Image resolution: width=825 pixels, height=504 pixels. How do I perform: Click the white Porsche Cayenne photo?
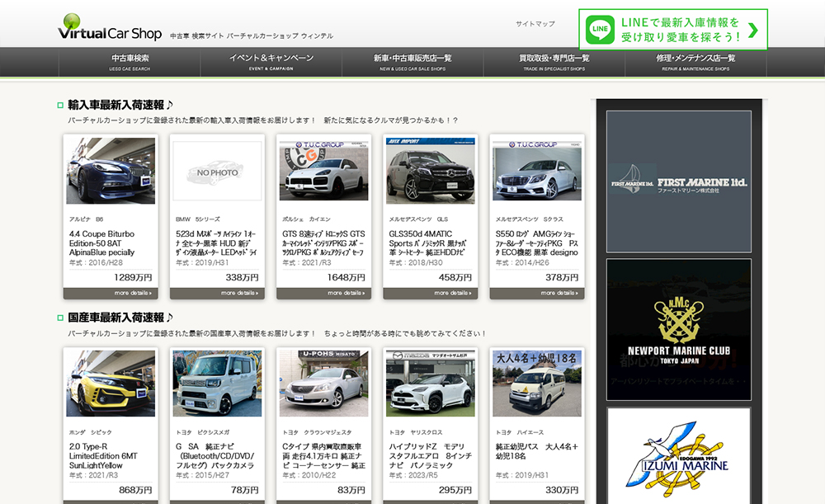pos(323,171)
